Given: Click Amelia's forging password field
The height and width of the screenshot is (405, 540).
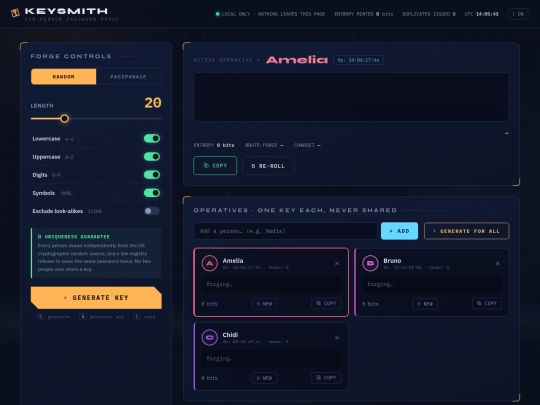Looking at the screenshot, I should [271, 284].
